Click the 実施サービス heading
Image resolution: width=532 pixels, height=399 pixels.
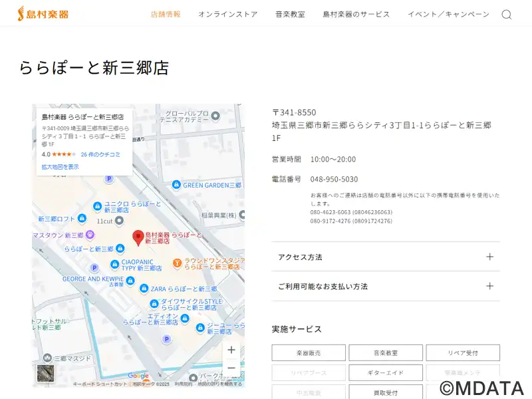(297, 329)
